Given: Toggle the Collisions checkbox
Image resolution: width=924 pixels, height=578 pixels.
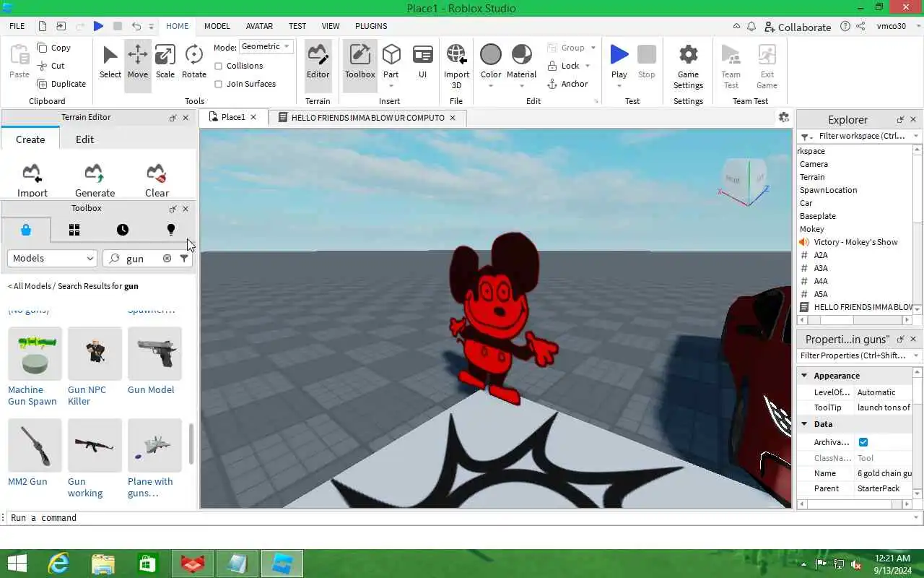Looking at the screenshot, I should pyautogui.click(x=219, y=66).
